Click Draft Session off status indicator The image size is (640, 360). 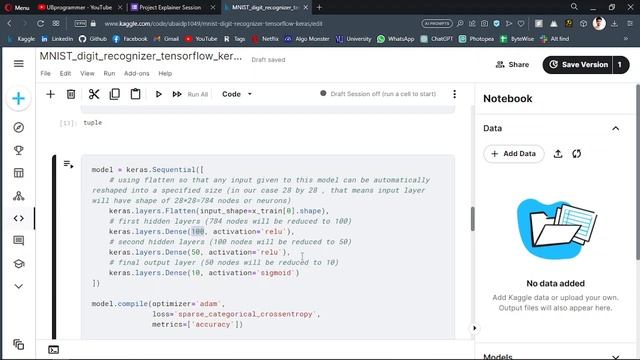pyautogui.click(x=378, y=94)
